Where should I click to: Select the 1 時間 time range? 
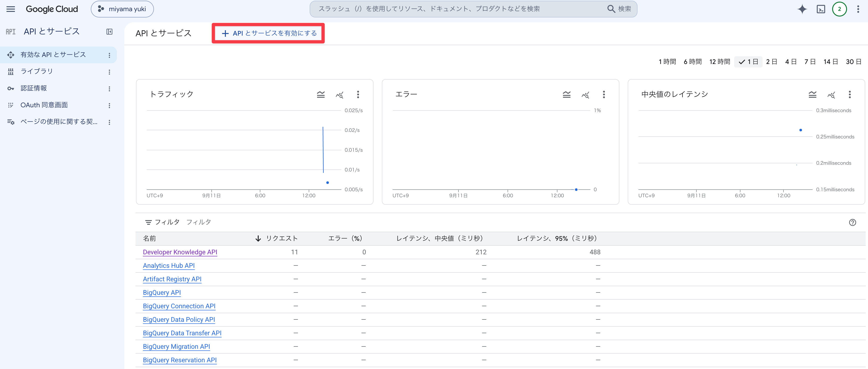tap(667, 62)
